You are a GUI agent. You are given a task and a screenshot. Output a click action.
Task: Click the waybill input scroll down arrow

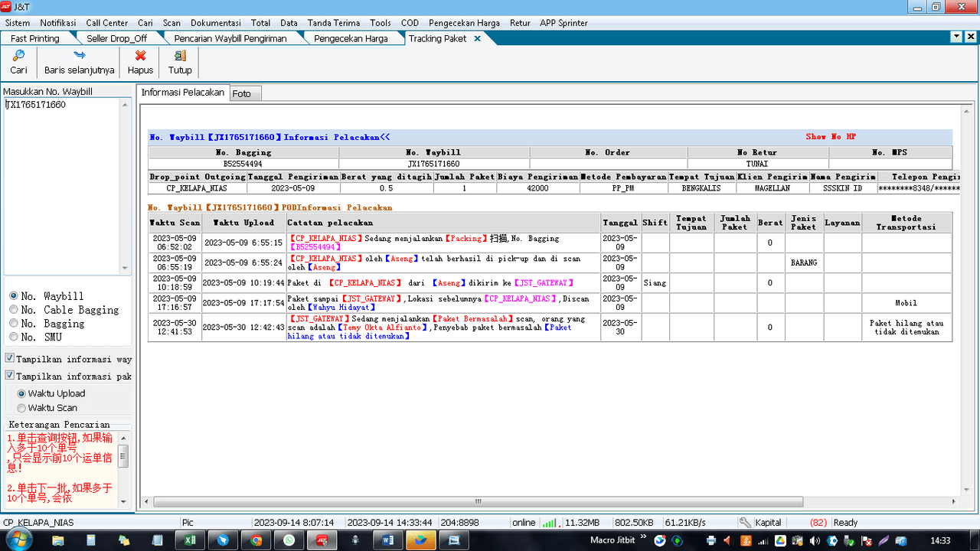pyautogui.click(x=126, y=269)
